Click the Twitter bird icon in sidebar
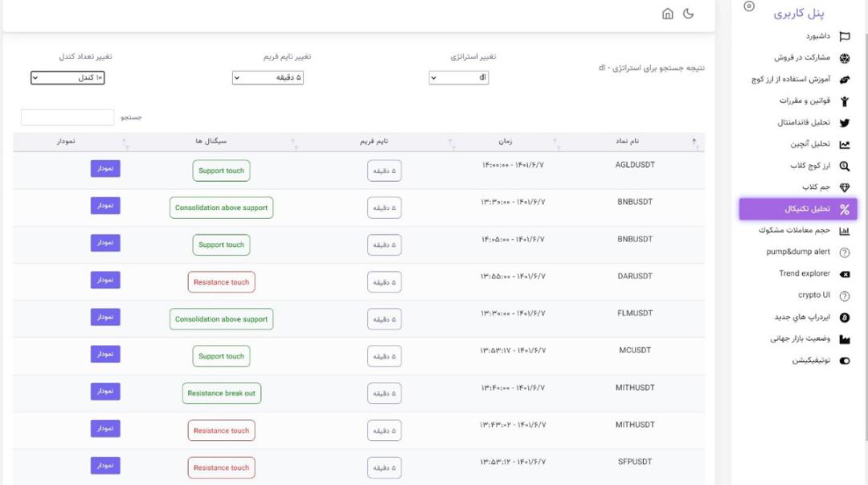Image resolution: width=868 pixels, height=485 pixels. coord(844,123)
